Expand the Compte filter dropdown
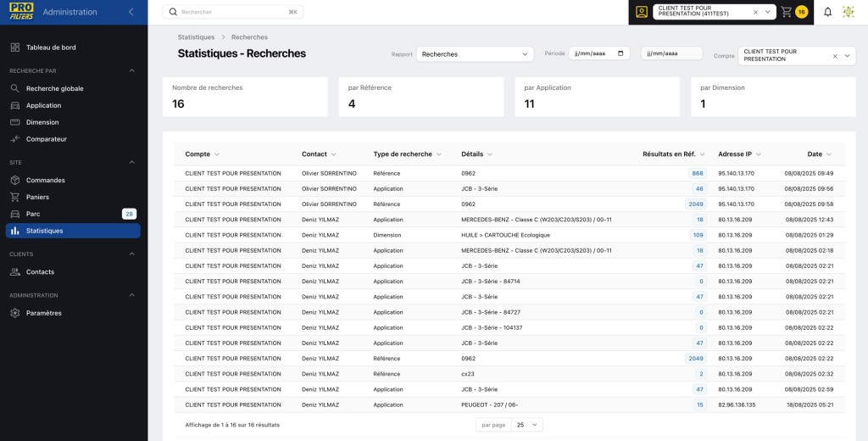868x441 pixels. 847,56
